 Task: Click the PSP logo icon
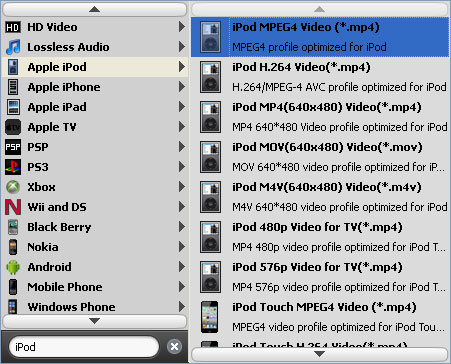pos(13,147)
